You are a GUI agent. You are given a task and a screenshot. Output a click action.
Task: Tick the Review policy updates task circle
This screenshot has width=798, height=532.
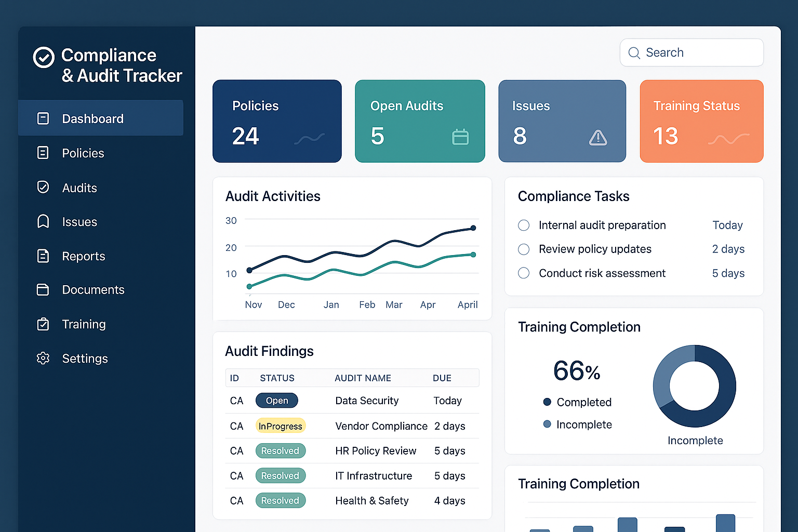[x=524, y=249]
